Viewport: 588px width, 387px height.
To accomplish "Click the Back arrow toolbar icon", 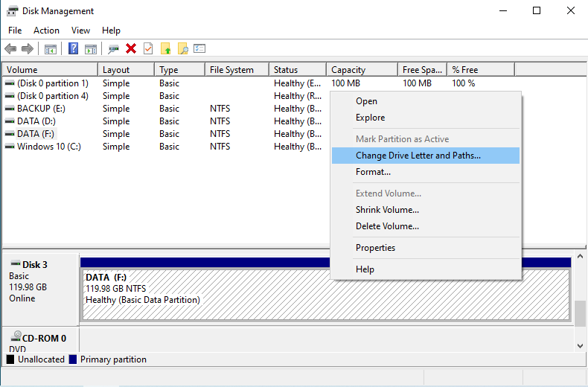I will 10,49.
